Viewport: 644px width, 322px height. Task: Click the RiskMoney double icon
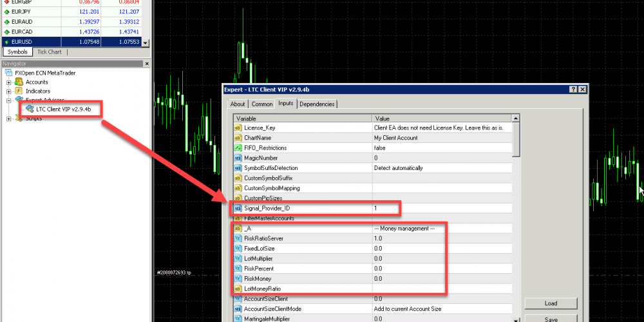tap(238, 278)
